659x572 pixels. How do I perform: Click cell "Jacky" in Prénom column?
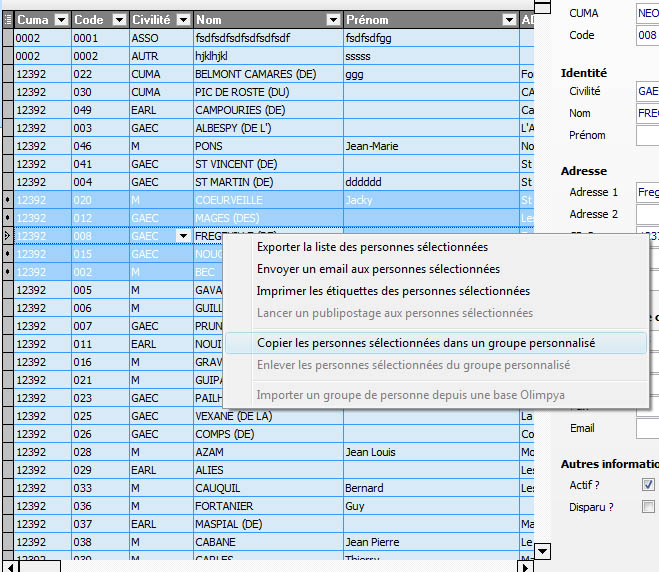(431, 200)
